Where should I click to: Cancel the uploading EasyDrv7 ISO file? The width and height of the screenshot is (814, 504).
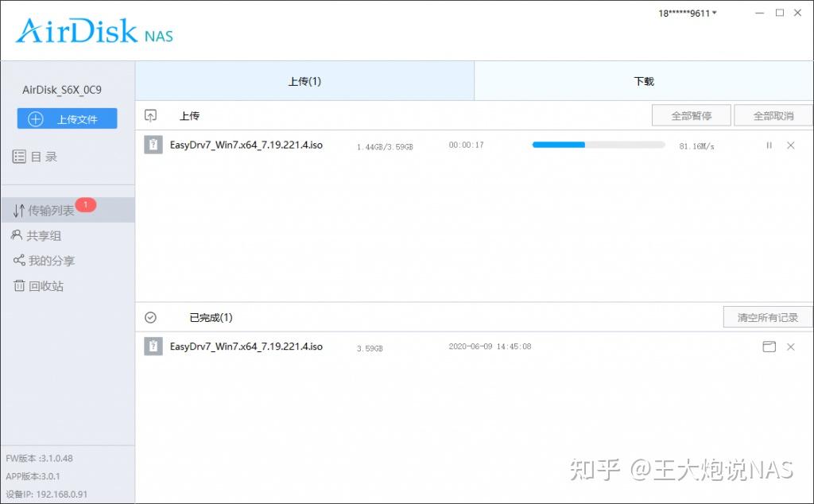pos(791,145)
